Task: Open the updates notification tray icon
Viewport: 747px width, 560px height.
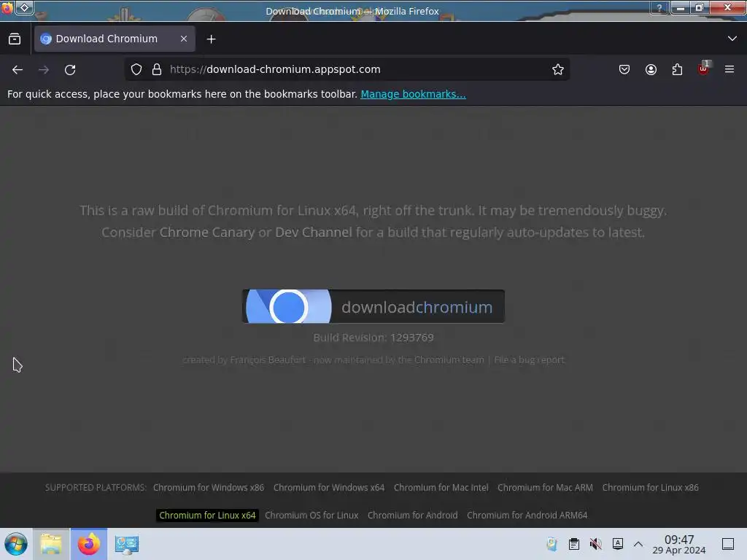Action: pyautogui.click(x=552, y=544)
